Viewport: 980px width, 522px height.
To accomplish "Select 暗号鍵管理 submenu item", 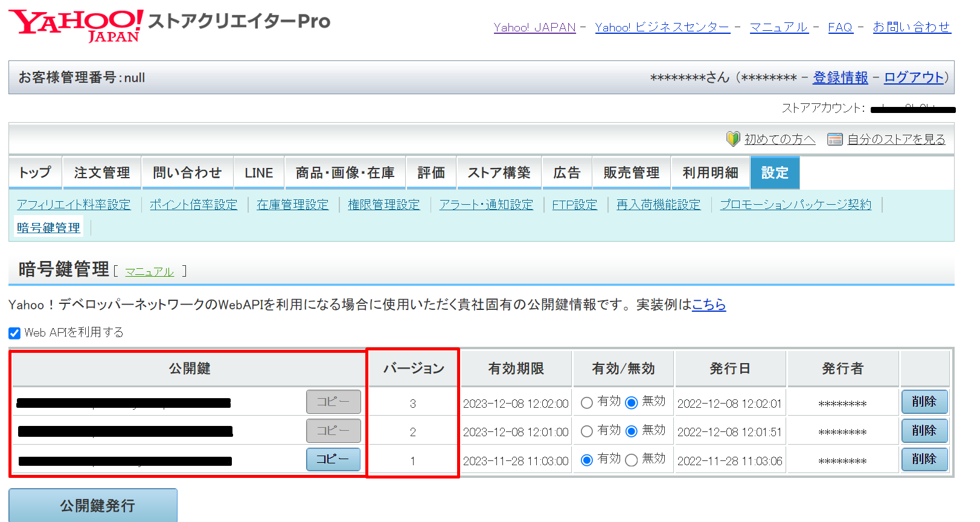I will 48,228.
